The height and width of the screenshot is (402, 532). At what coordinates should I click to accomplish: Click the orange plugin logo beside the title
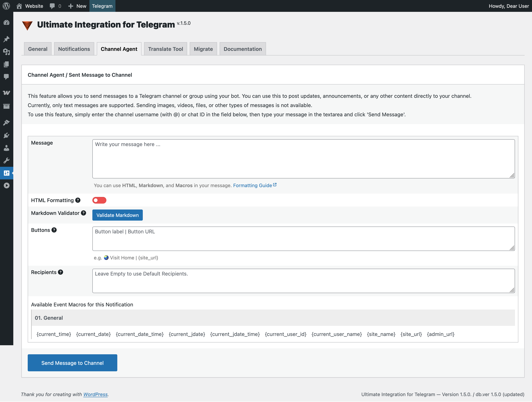[27, 25]
